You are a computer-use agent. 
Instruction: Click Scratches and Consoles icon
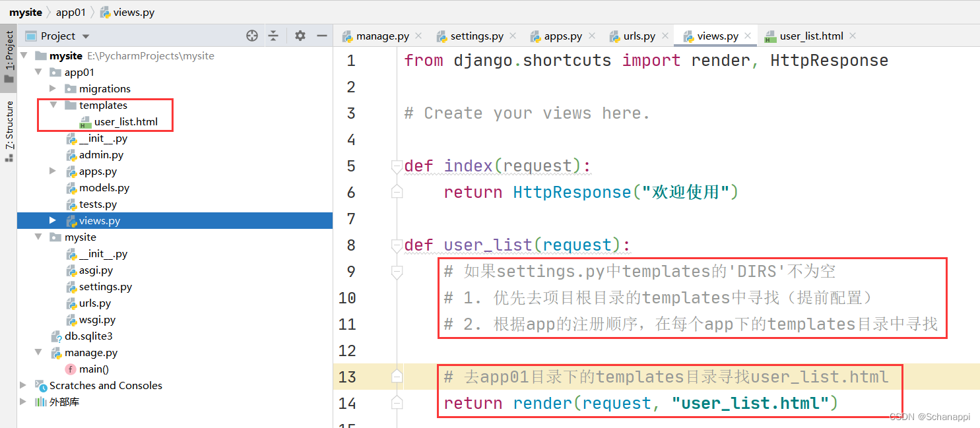[41, 385]
